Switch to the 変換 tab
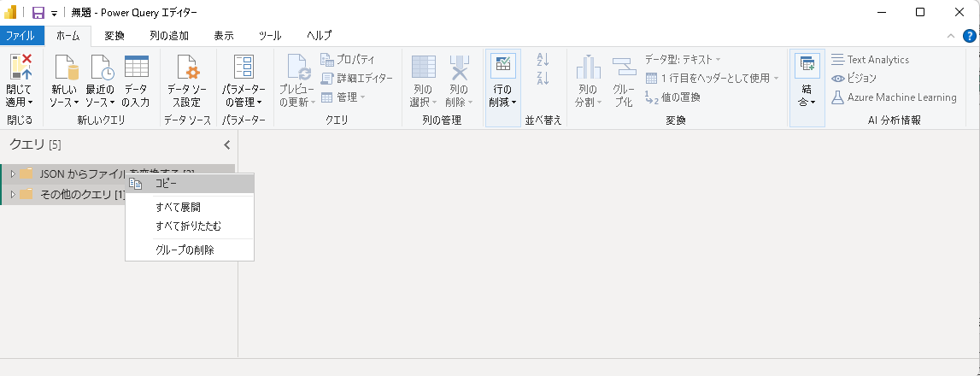 (114, 36)
